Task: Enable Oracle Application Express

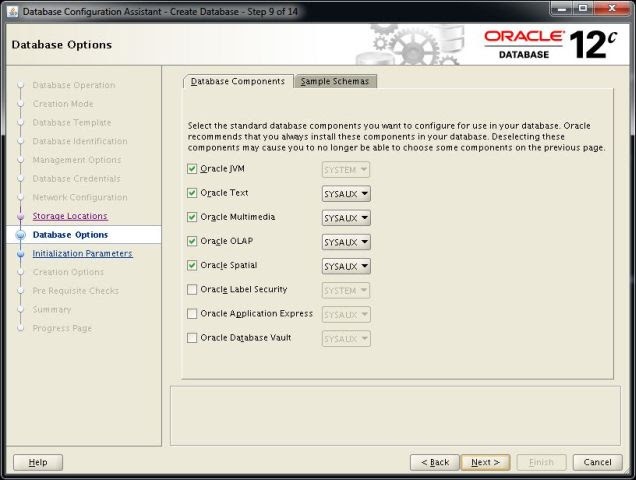Action: (x=192, y=314)
